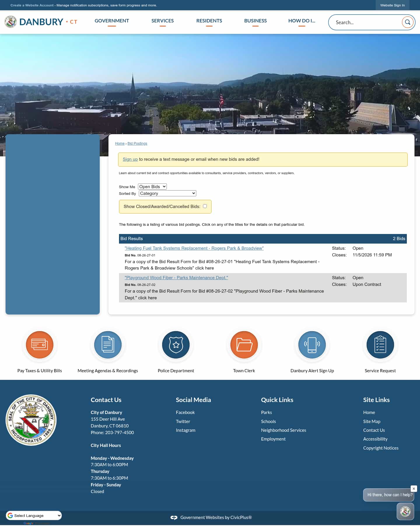
Task: Open the Facebook social media link
Action: tap(185, 413)
